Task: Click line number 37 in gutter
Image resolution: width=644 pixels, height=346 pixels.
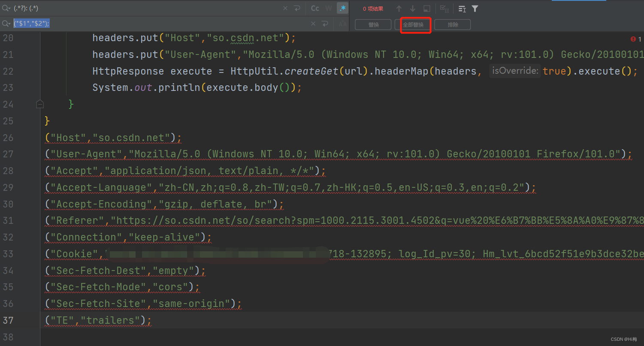Action: click(8, 320)
